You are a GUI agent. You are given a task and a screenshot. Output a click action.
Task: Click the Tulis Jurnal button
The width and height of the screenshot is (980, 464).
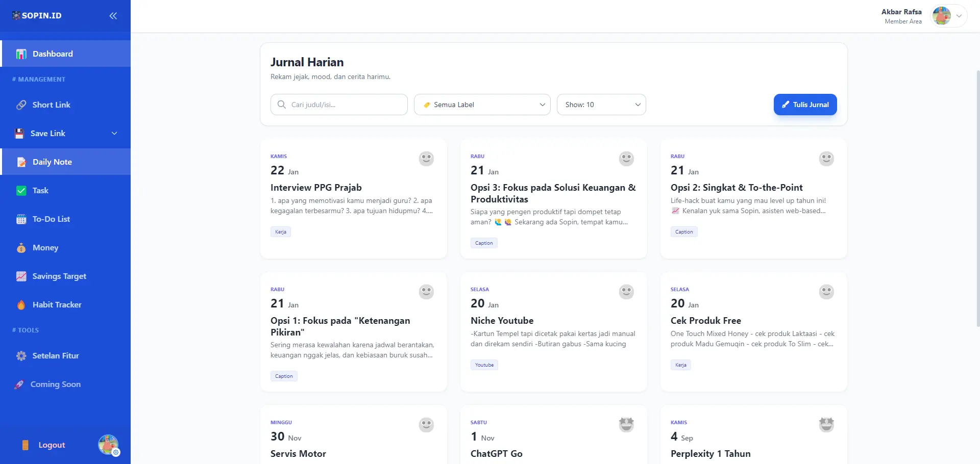pos(805,105)
